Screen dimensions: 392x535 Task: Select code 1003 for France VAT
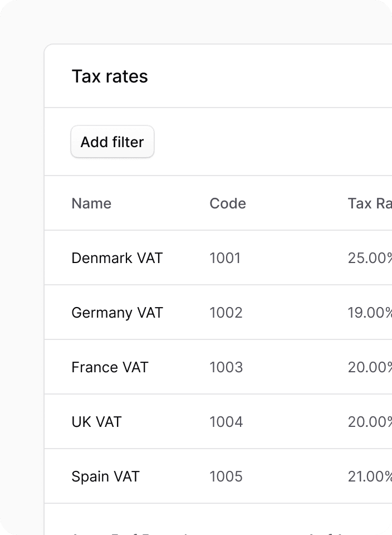pos(226,367)
